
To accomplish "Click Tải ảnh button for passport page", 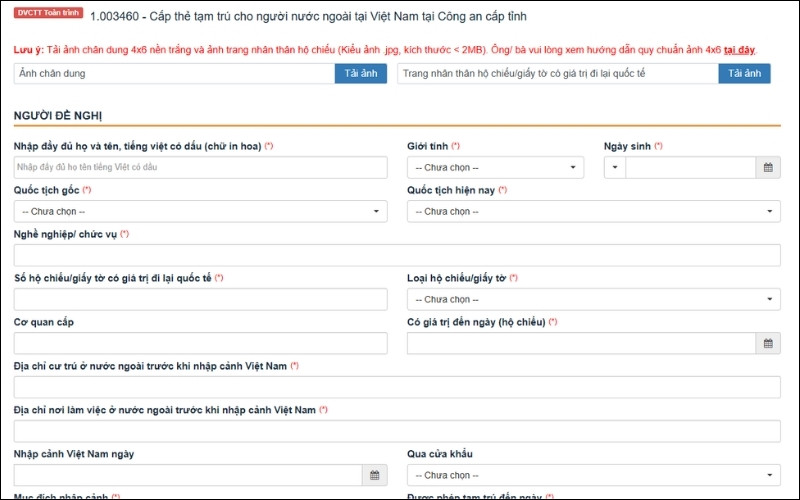I will click(744, 74).
